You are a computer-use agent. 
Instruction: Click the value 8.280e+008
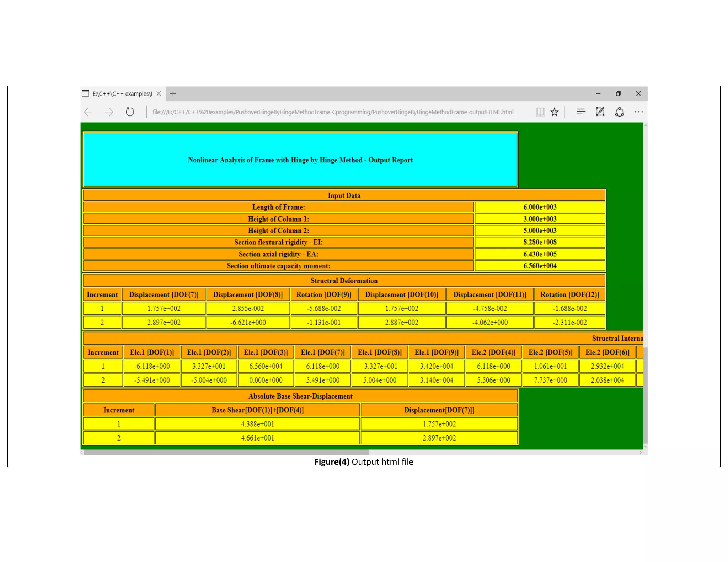pos(540,243)
